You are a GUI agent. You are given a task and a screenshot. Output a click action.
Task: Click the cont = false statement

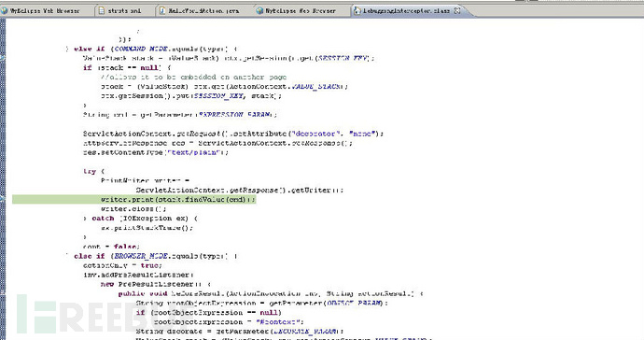pyautogui.click(x=111, y=247)
